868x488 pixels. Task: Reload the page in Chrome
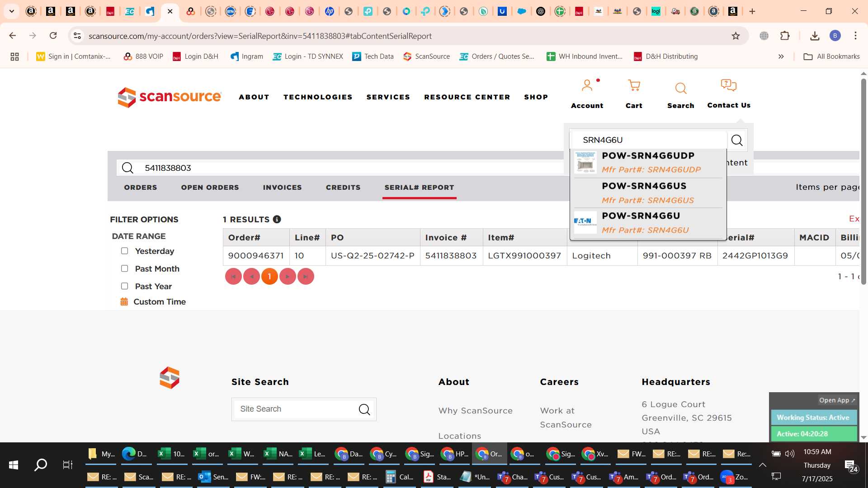point(53,36)
